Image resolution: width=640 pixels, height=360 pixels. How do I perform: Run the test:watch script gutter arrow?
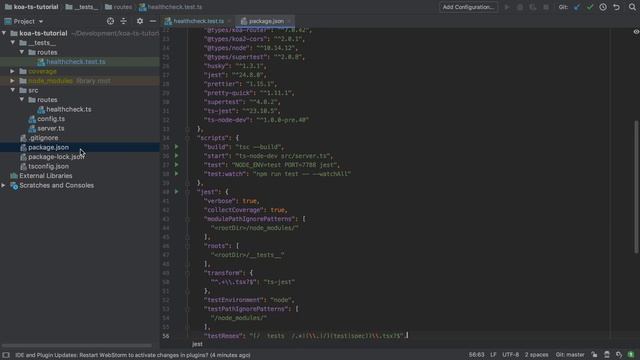pos(176,173)
